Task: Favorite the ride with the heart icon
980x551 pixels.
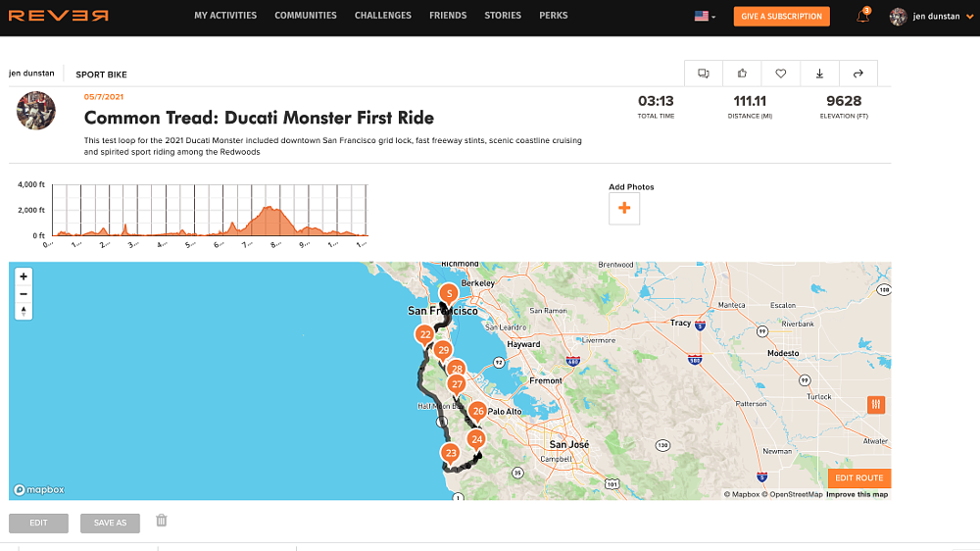Action: pos(781,74)
